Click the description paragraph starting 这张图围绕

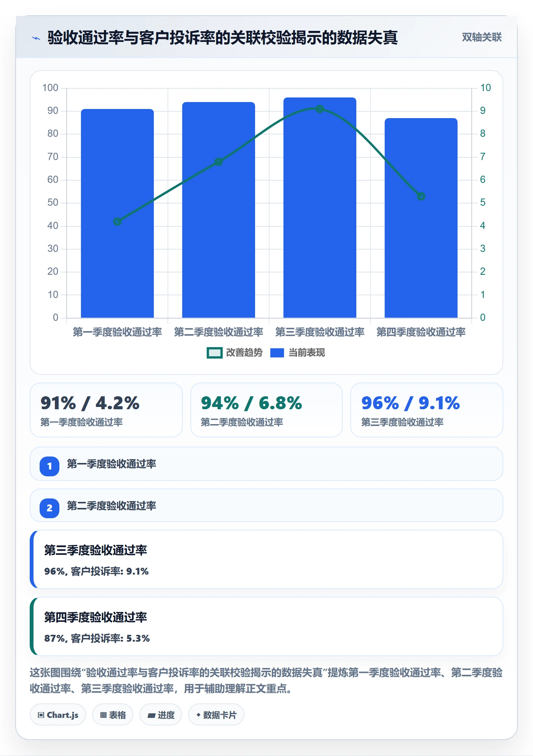pyautogui.click(x=266, y=681)
